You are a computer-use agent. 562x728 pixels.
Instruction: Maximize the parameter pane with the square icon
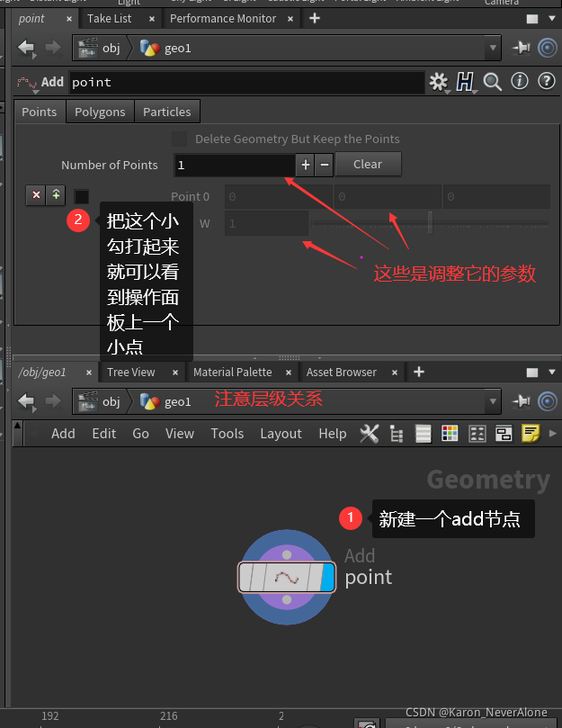532,19
